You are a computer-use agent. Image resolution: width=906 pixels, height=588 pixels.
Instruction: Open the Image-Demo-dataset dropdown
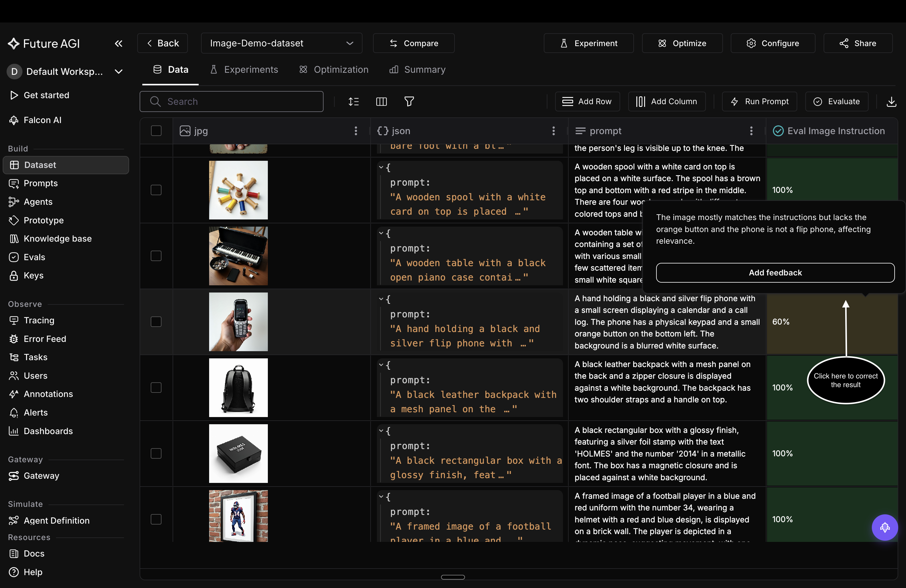point(282,43)
